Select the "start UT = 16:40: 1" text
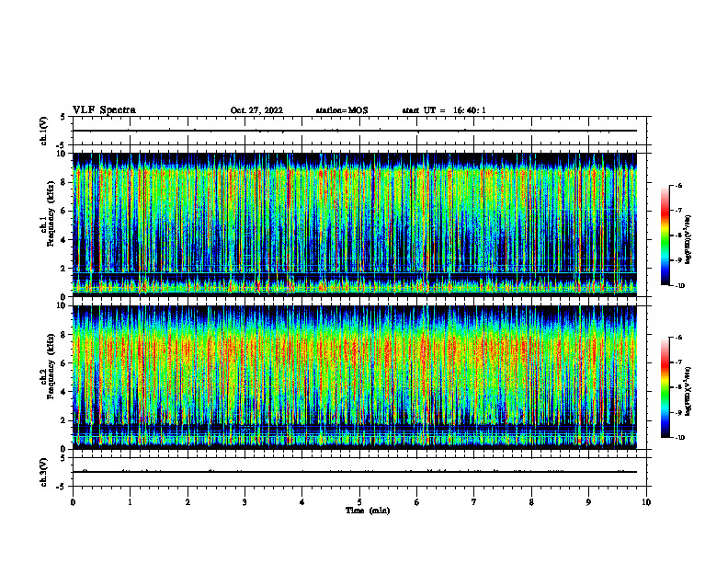The height and width of the screenshot is (563, 728). coord(444,110)
